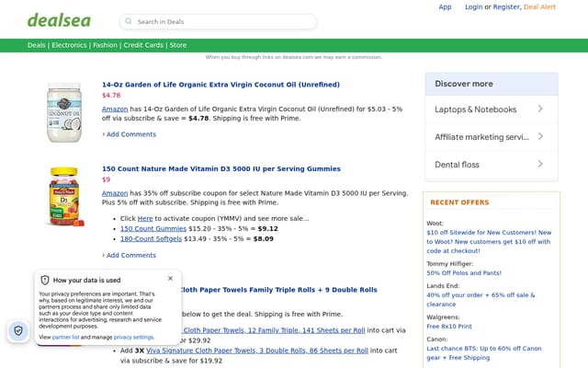Expand Laptops & Notebooks chevron

pyautogui.click(x=540, y=109)
